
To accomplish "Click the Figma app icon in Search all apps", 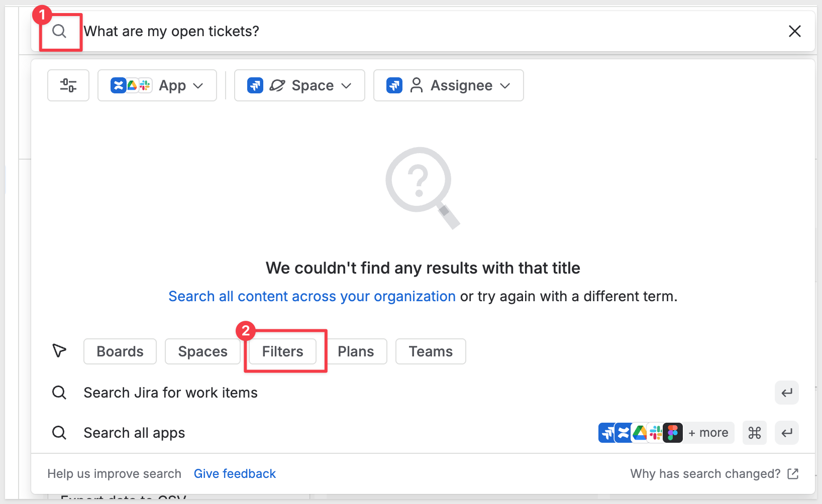I will (673, 433).
